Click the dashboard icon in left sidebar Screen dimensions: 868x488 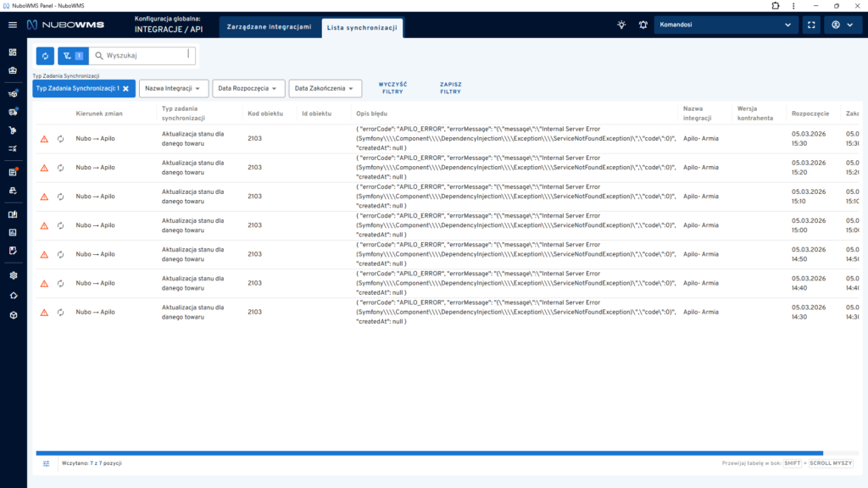[x=13, y=53]
